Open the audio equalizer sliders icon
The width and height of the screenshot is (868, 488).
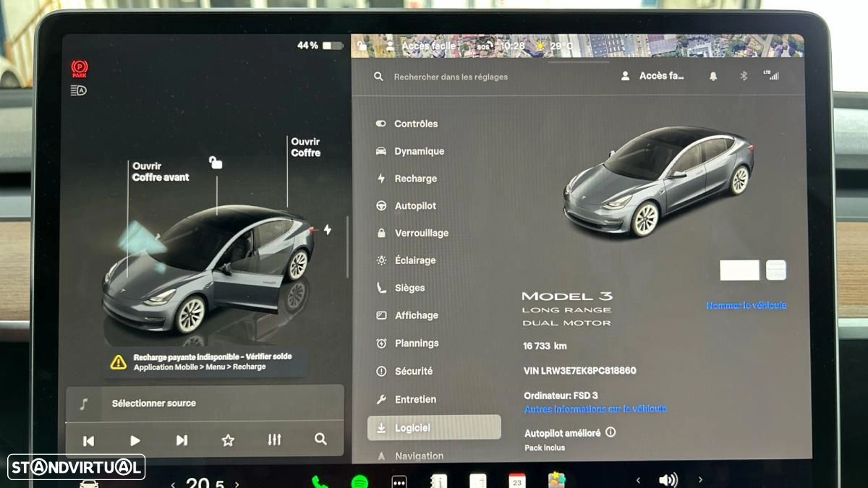pyautogui.click(x=274, y=440)
